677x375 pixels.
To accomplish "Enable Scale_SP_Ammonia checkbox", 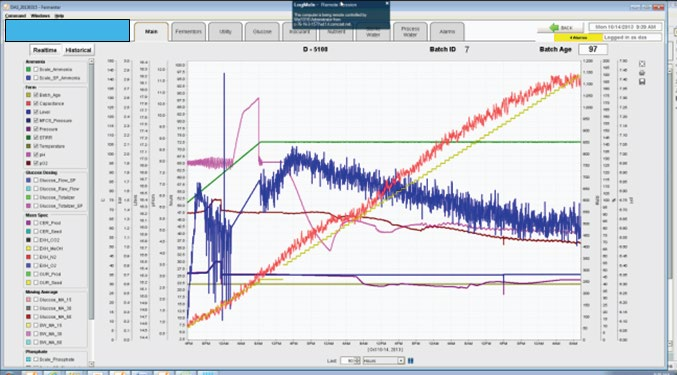I will (36, 78).
